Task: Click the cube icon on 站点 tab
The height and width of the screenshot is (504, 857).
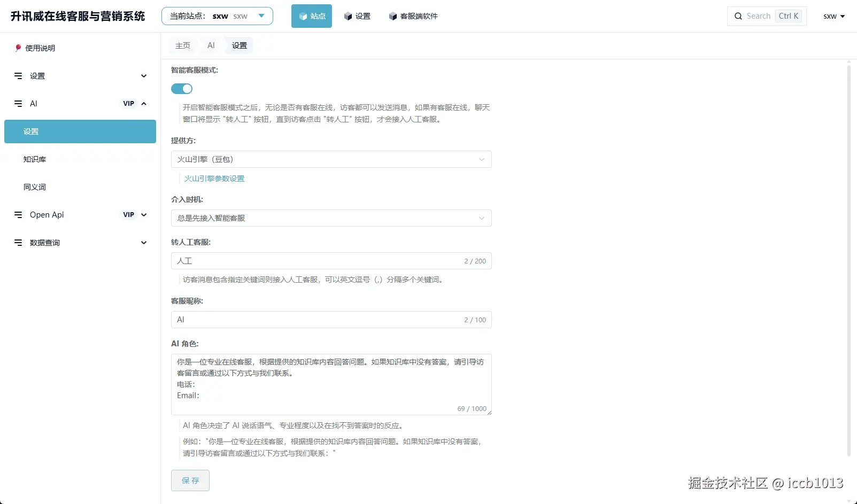Action: 303,16
